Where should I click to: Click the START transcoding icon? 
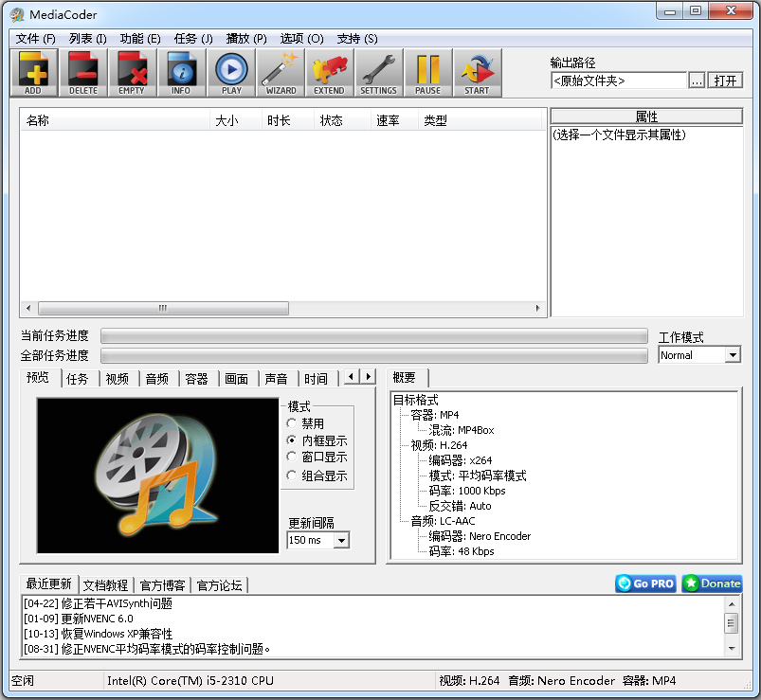point(477,73)
